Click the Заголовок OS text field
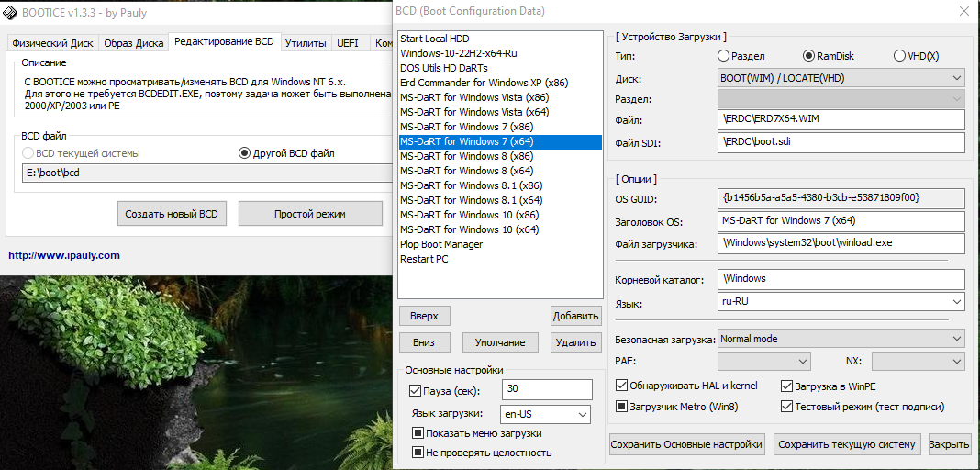Image resolution: width=980 pixels, height=470 pixels. pos(841,221)
